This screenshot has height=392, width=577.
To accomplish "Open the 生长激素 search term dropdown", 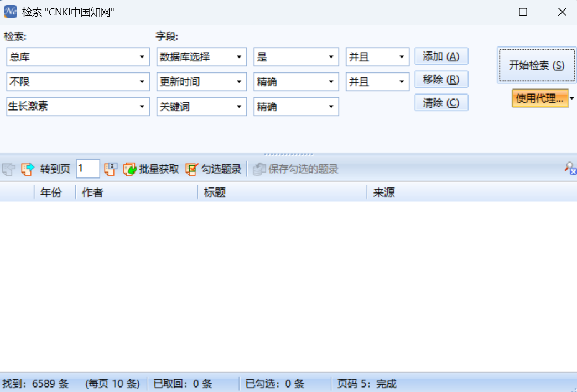I will pos(142,107).
